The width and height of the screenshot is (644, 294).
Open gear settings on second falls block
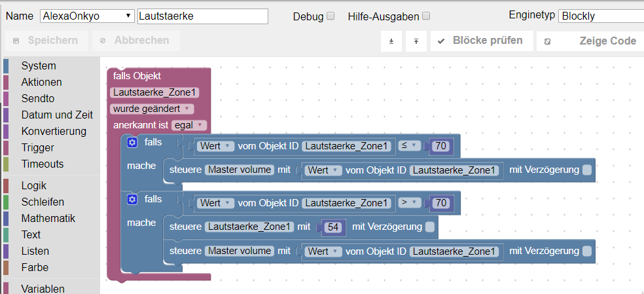click(x=132, y=200)
